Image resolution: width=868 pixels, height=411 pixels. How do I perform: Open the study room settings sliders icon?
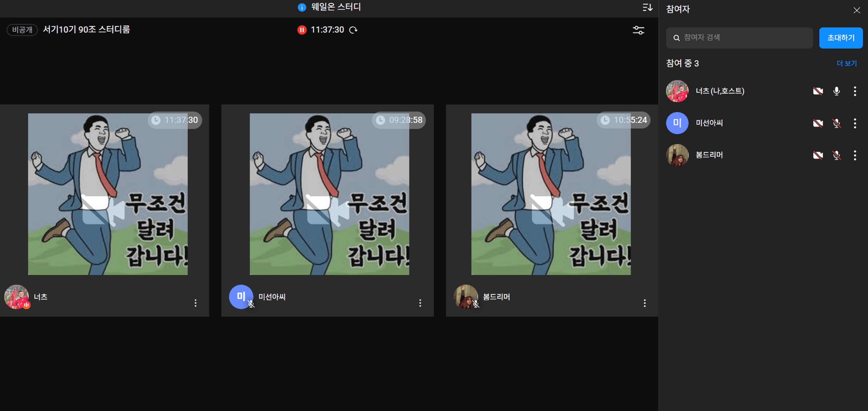[638, 30]
